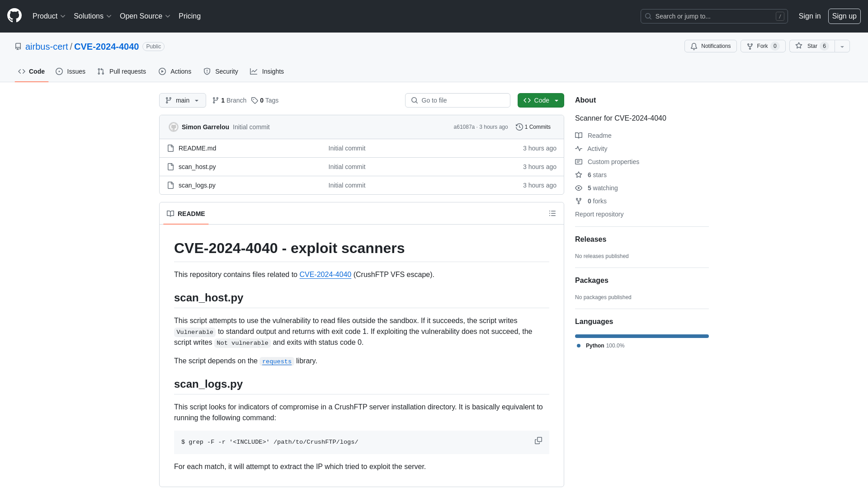Screen dimensions: 868x488
Task: Select the Python language bar
Action: click(642, 336)
